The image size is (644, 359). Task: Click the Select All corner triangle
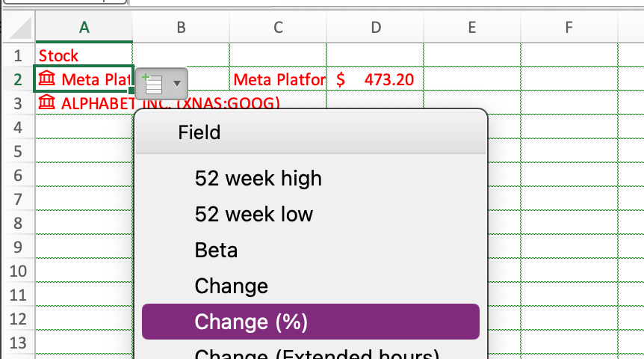(19, 28)
